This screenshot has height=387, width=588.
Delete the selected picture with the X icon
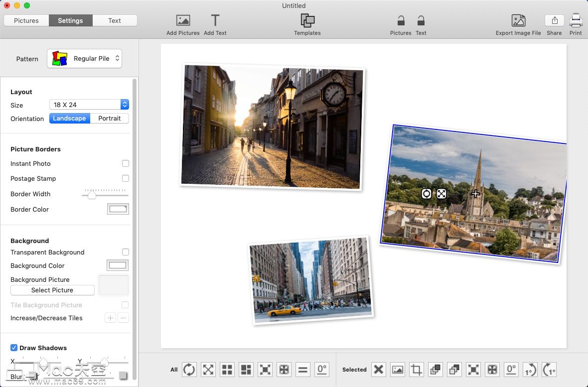pyautogui.click(x=378, y=370)
